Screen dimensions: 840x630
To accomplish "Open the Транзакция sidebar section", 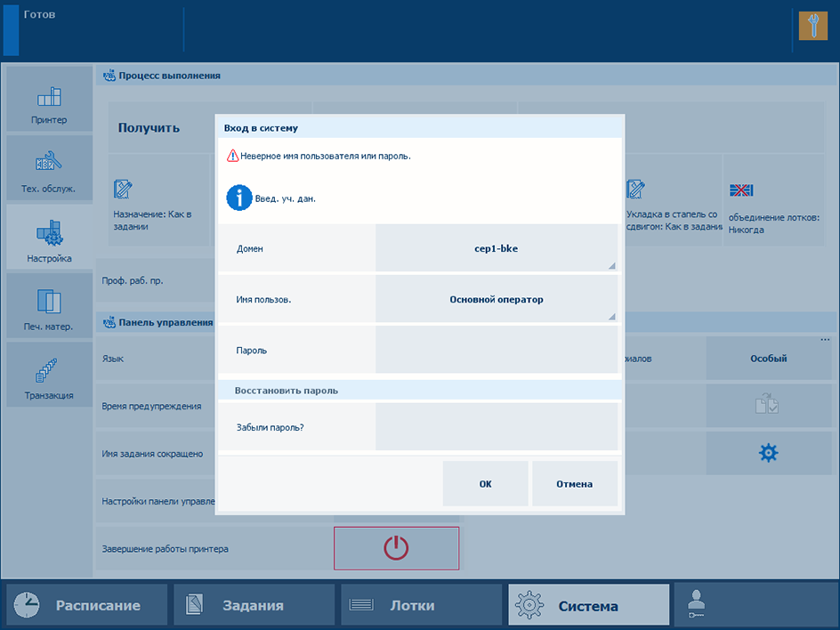I will (49, 376).
